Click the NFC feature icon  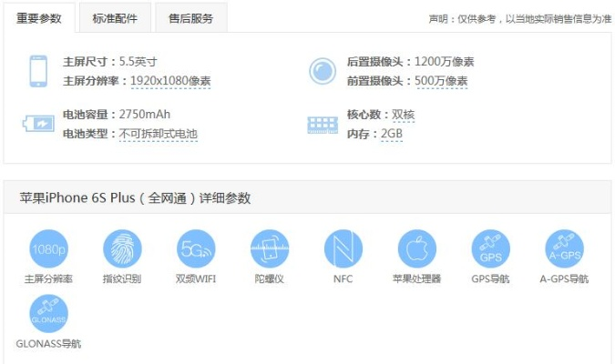(343, 248)
